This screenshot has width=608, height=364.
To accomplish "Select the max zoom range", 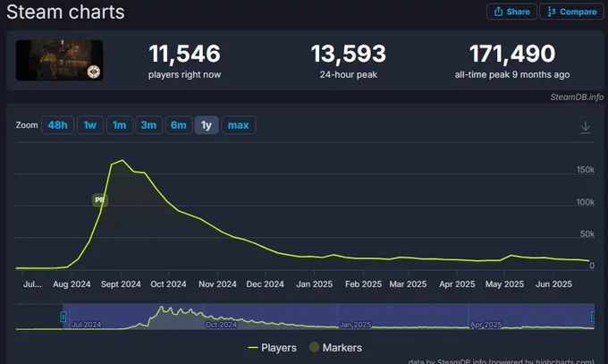I will point(239,125).
